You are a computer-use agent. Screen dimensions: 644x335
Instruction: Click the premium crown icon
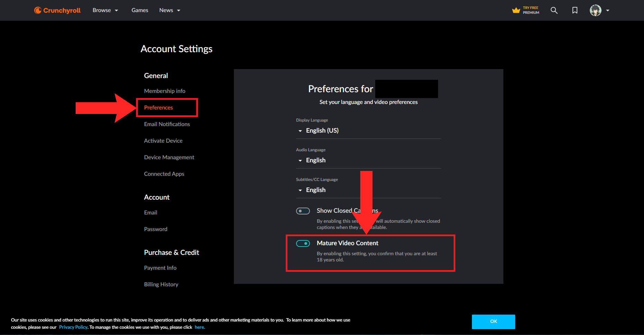click(516, 10)
